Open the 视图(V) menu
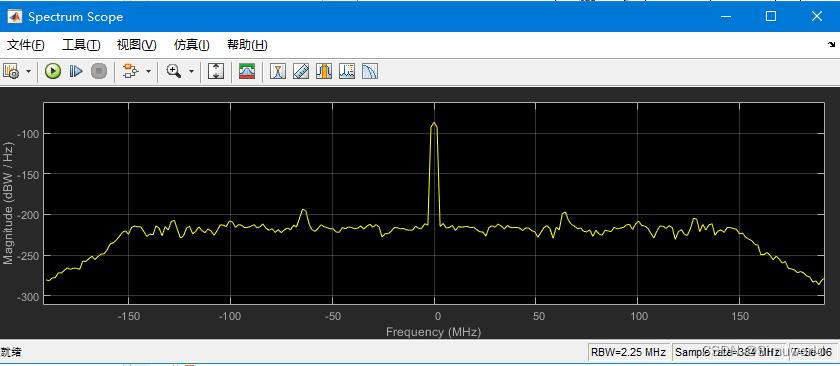 [137, 45]
